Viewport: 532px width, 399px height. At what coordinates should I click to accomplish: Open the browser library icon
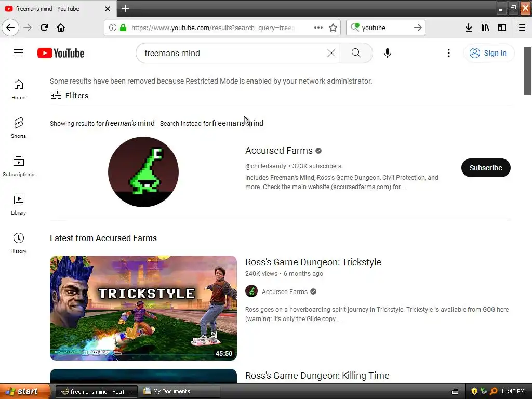(485, 28)
